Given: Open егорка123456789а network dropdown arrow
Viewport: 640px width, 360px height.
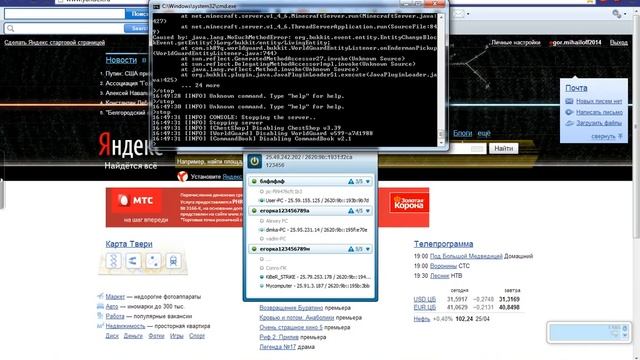Looking at the screenshot, I should coord(368,211).
